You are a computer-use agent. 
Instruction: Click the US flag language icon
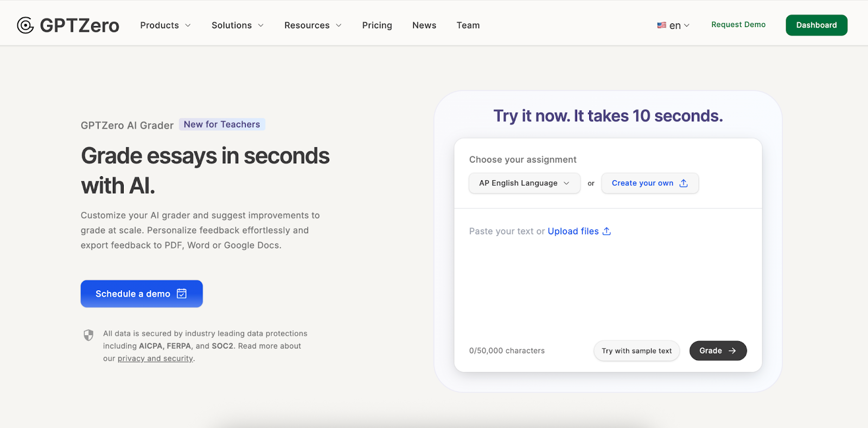click(661, 25)
